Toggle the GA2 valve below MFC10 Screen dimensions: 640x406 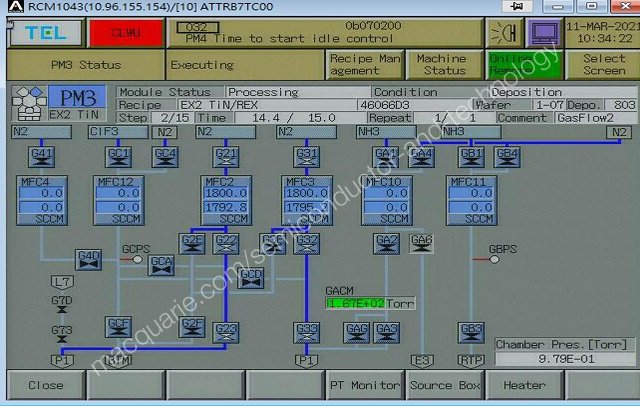coord(386,243)
